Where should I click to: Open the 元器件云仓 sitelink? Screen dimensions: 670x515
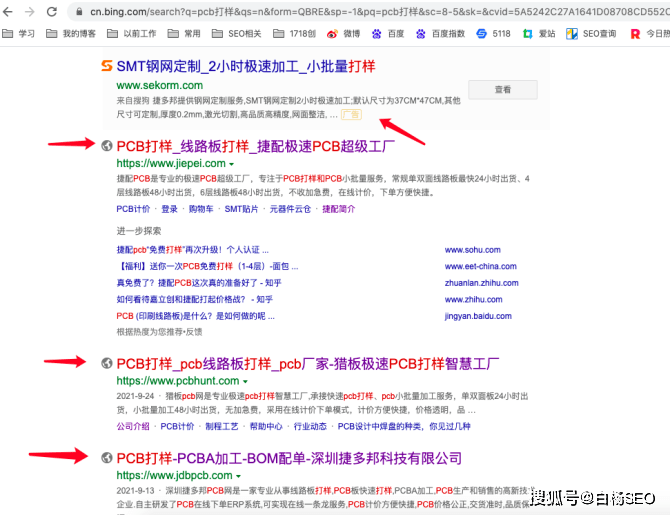[x=290, y=209]
